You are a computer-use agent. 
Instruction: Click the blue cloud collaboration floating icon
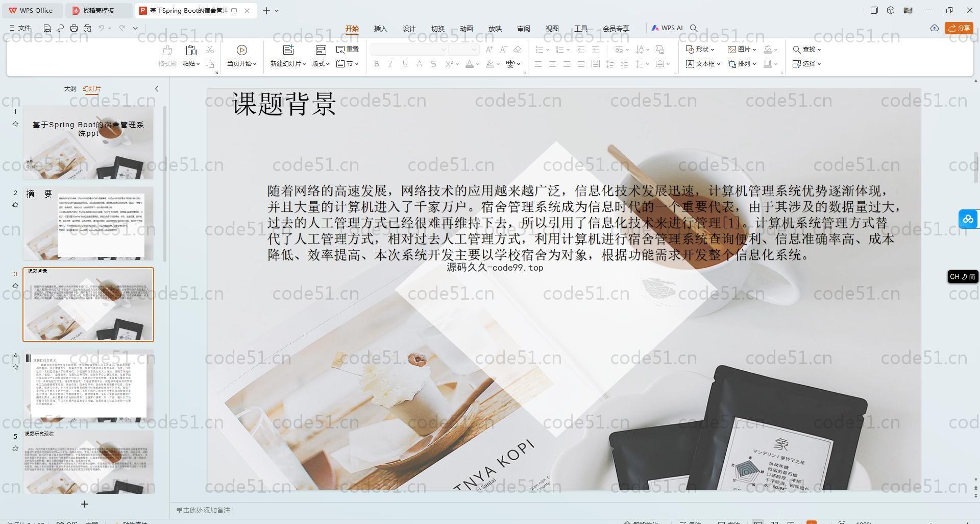coord(968,219)
